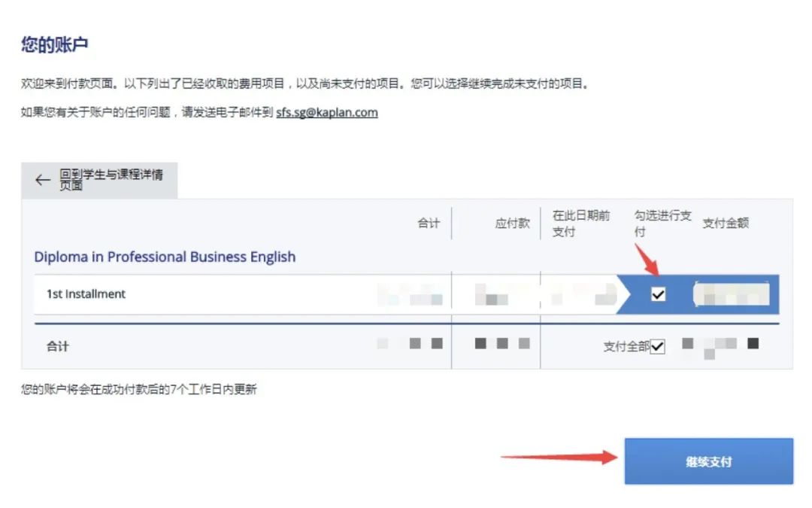
Task: Click the 支付金额 column header
Action: tap(725, 222)
